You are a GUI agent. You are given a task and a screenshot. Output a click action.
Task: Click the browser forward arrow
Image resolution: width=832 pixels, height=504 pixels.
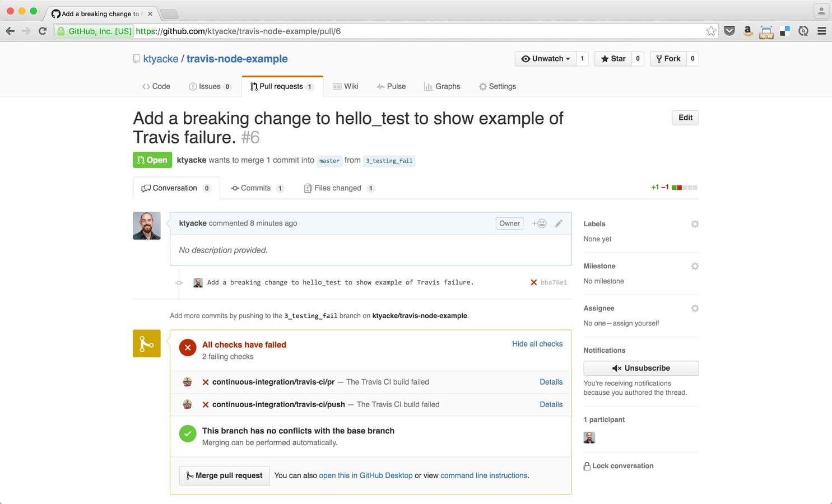[x=26, y=31]
